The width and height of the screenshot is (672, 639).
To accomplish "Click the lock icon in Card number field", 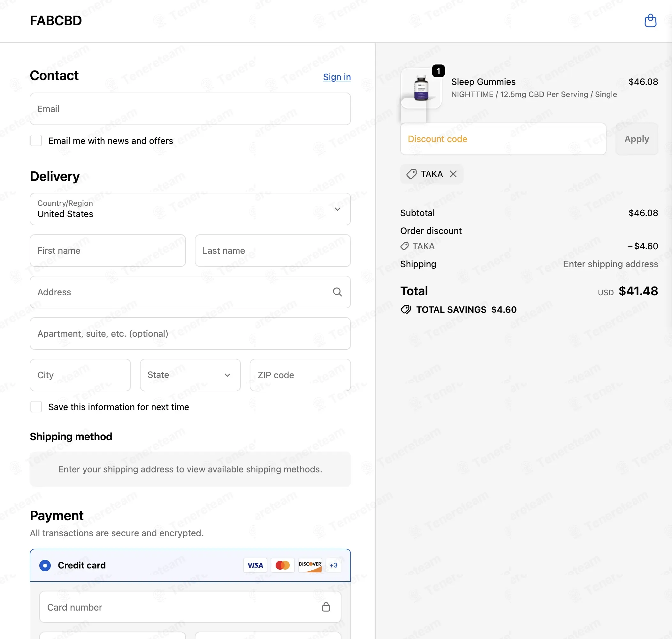I will click(x=326, y=607).
